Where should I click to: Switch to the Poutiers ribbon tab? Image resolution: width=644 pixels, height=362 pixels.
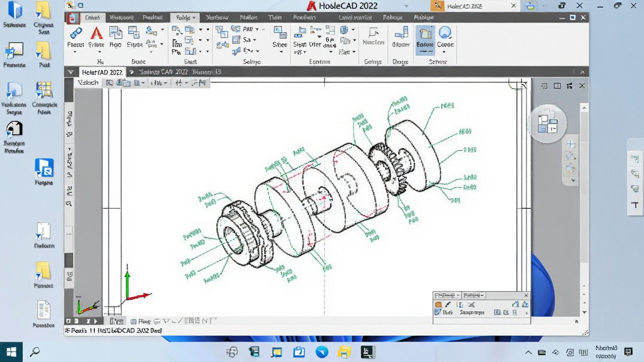[x=304, y=18]
